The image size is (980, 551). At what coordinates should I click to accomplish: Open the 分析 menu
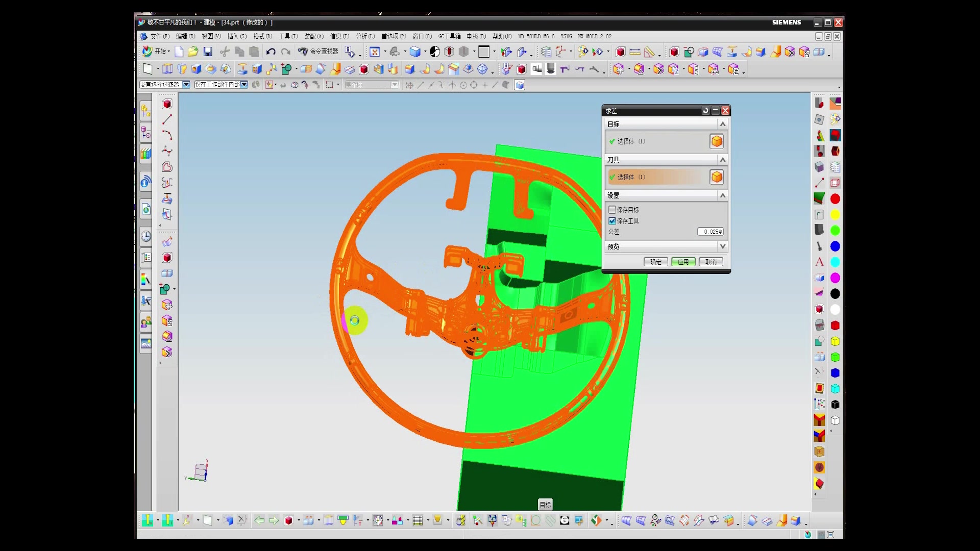coord(365,36)
